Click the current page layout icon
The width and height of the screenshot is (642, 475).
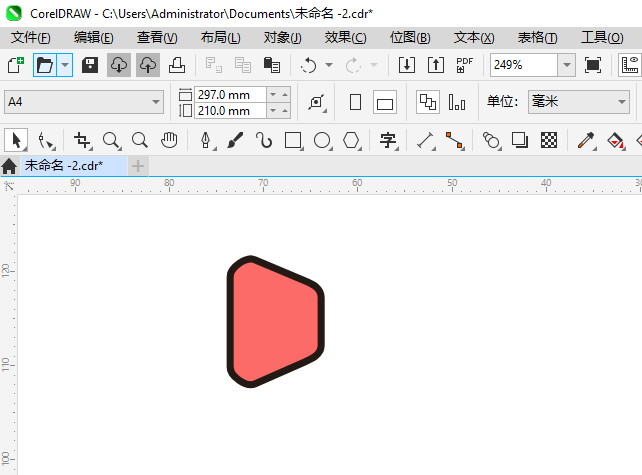(457, 102)
